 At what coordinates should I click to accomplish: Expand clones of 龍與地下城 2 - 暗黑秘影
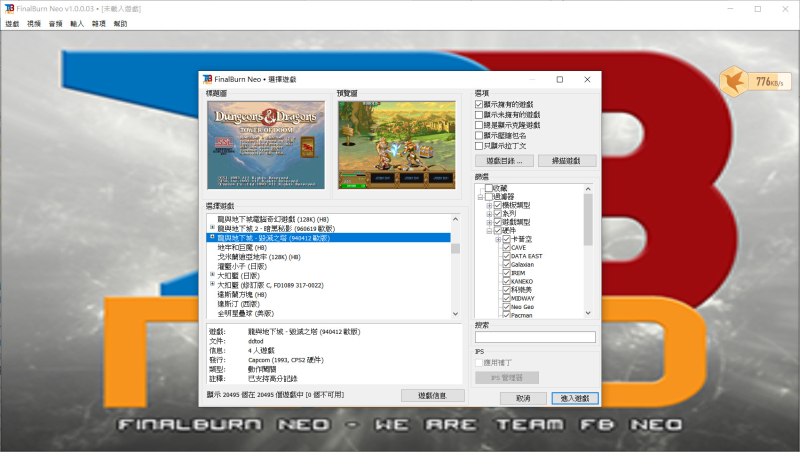click(212, 228)
